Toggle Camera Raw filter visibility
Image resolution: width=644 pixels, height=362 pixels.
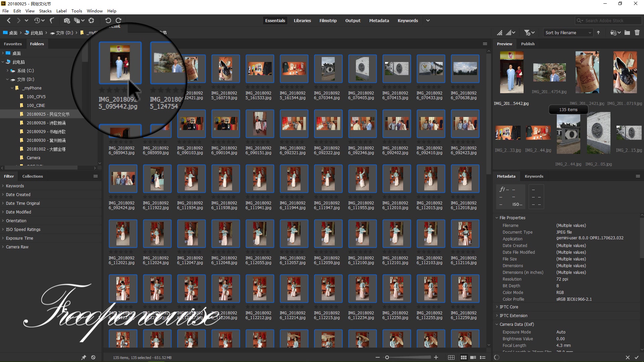3,247
